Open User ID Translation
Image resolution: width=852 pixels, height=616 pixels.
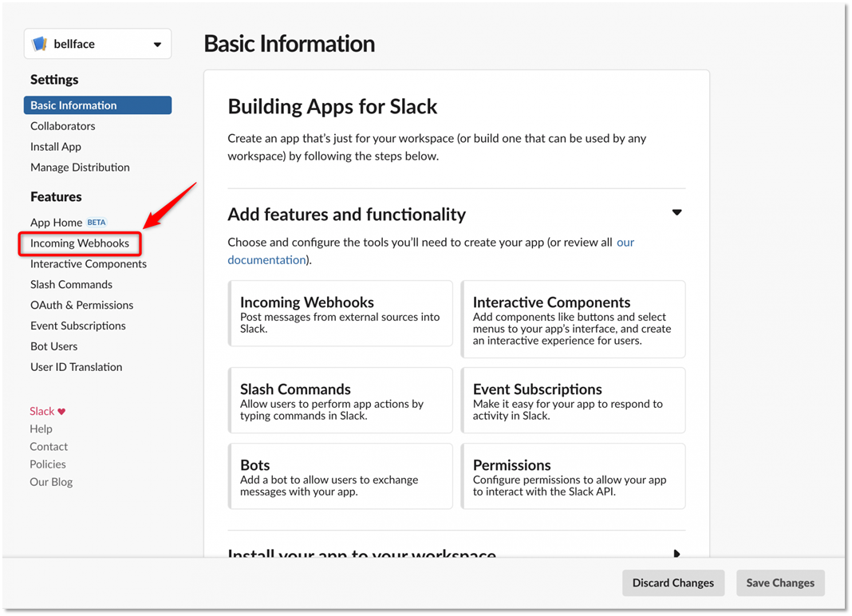76,368
